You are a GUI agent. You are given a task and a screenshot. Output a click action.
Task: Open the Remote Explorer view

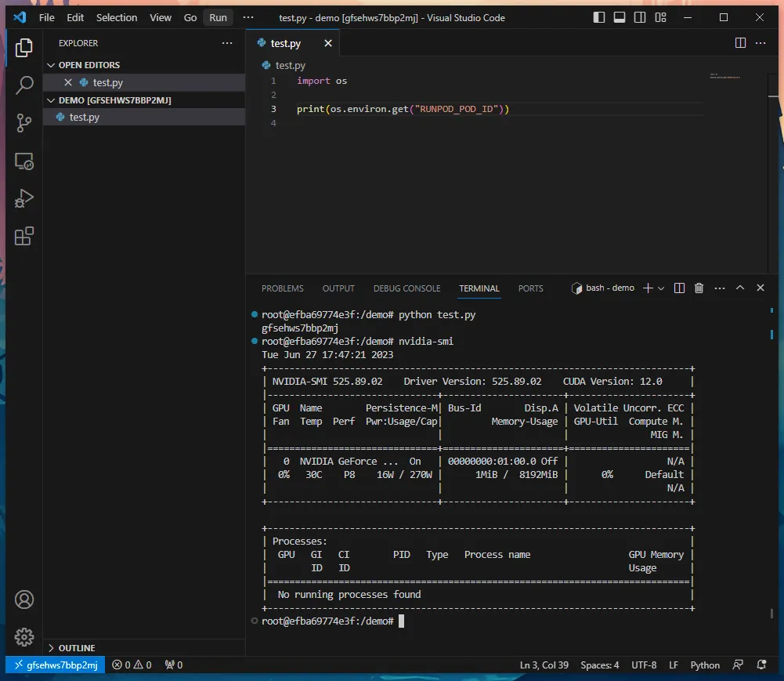24,161
